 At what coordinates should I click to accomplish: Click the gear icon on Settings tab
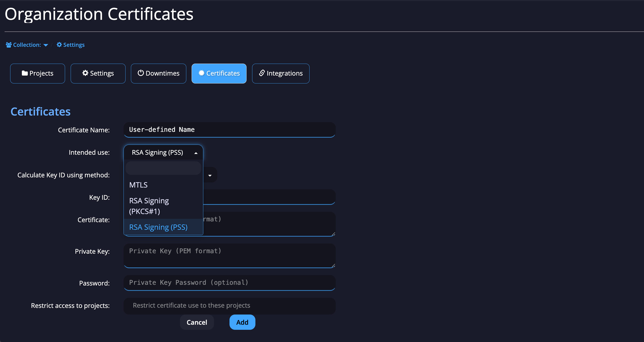tap(85, 73)
